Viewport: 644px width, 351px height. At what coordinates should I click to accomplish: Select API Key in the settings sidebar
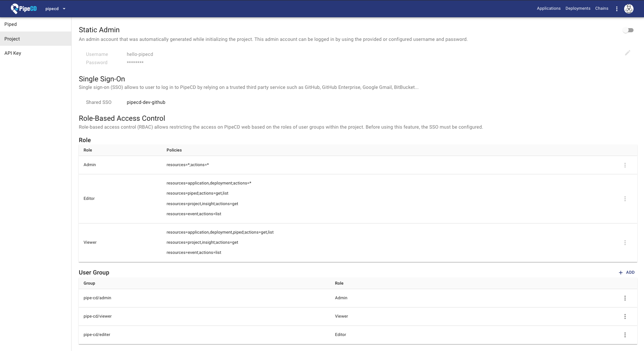(x=13, y=53)
